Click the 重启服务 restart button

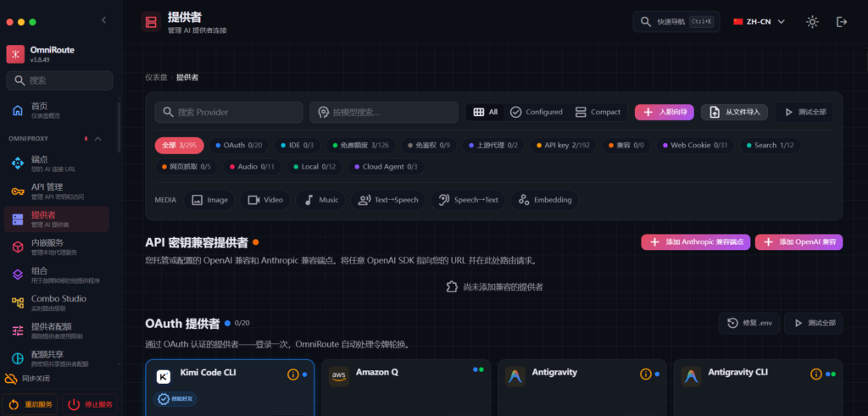[30, 404]
